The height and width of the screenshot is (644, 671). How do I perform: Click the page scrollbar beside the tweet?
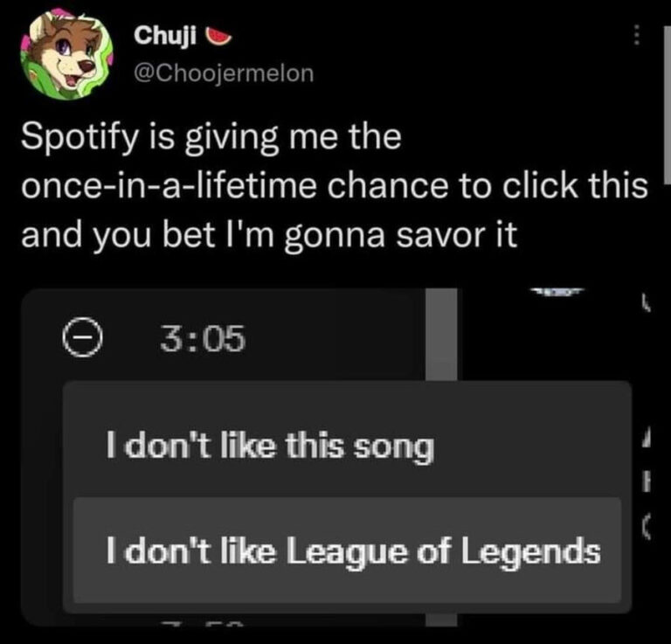[668, 105]
